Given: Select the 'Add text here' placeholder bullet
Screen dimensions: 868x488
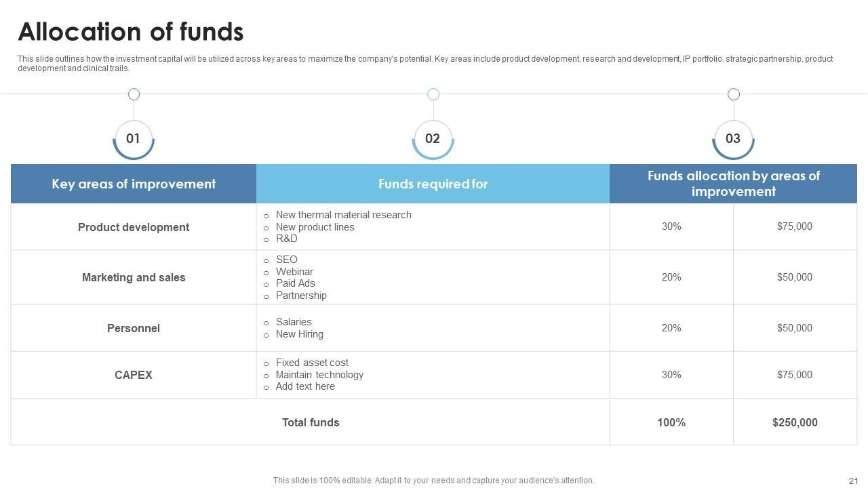Looking at the screenshot, I should tap(305, 386).
